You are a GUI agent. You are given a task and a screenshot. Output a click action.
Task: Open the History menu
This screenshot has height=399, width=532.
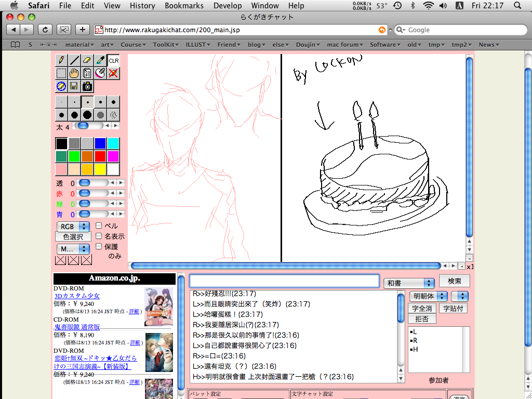point(142,5)
